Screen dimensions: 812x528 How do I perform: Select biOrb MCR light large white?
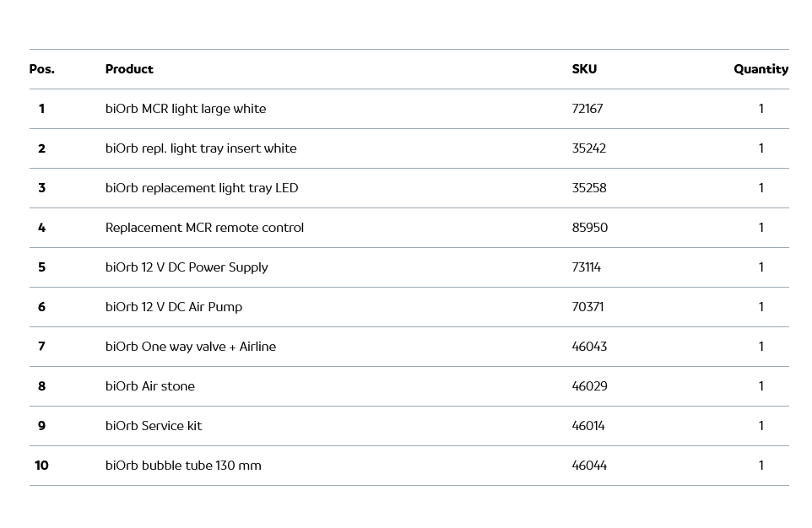[186, 109]
